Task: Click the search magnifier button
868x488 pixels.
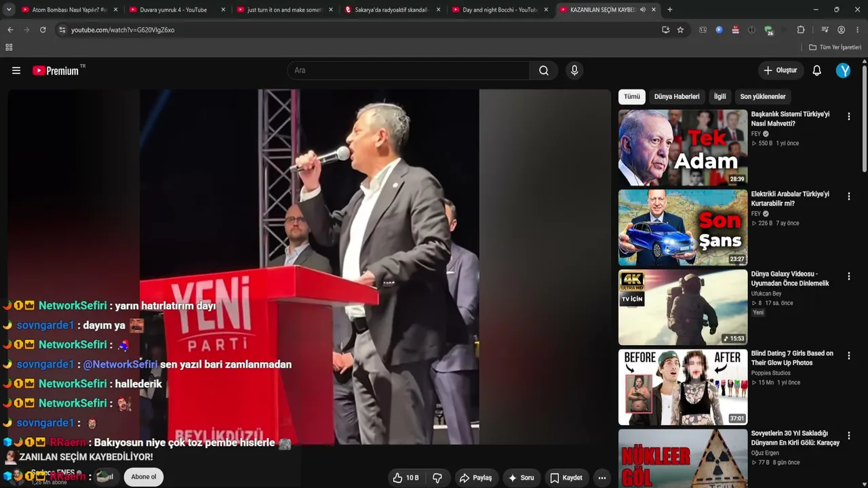Action: coord(544,70)
